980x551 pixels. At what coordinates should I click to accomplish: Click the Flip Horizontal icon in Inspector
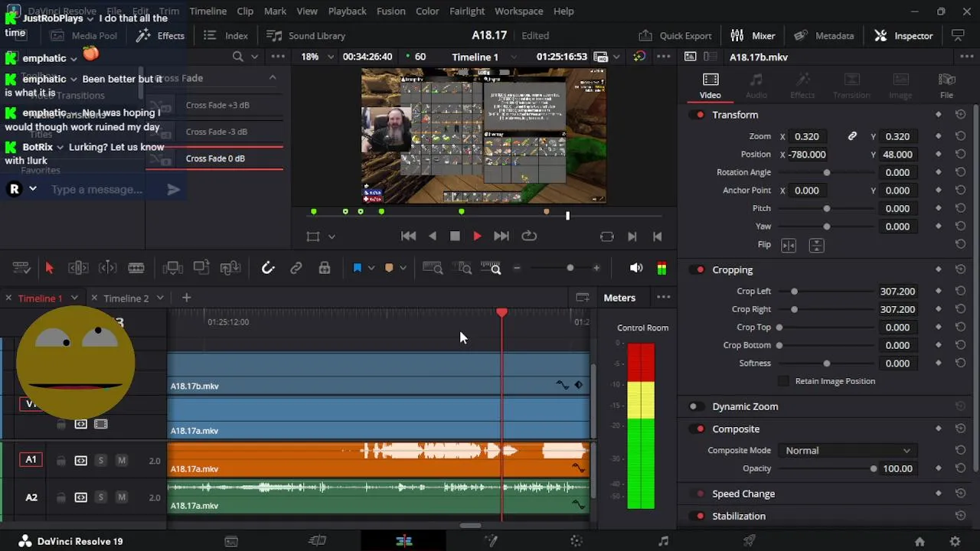tap(789, 245)
